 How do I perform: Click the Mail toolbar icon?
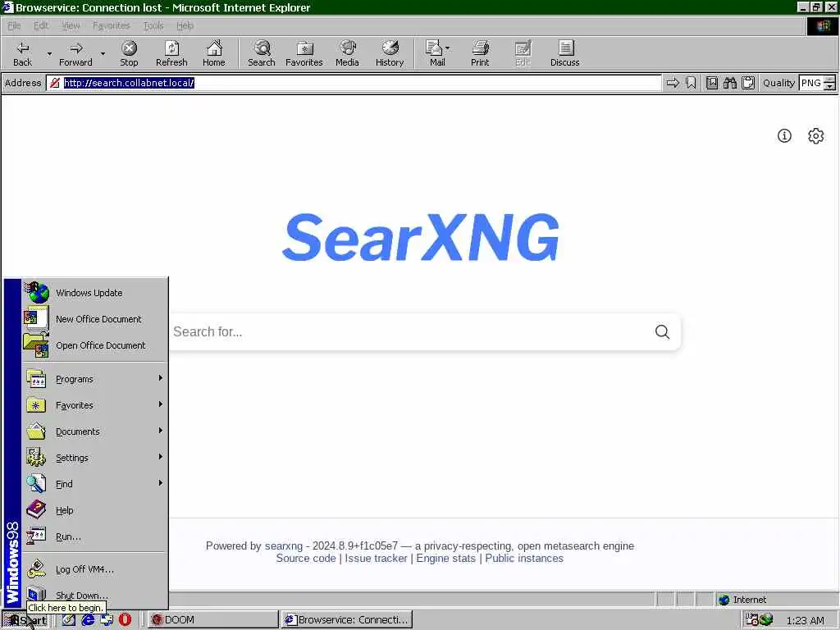point(435,53)
